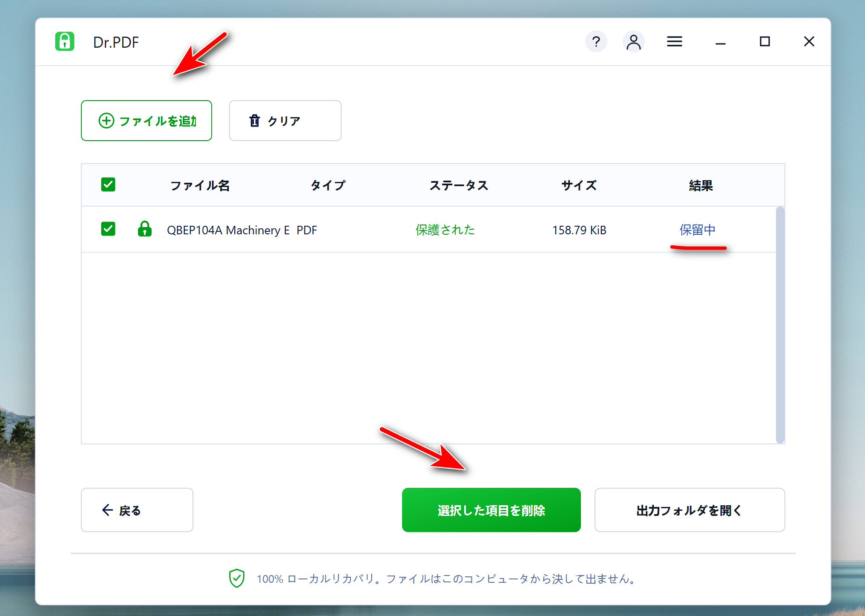Click the file list vertical scrollbar
865x616 pixels.
point(780,325)
